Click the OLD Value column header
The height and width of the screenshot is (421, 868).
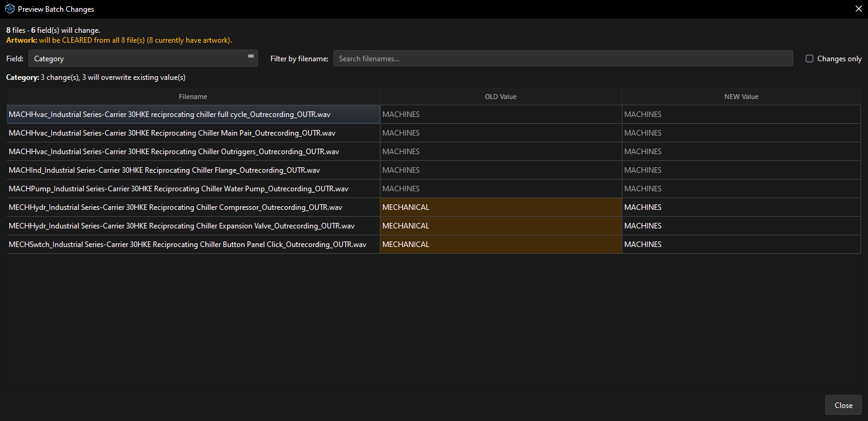501,97
